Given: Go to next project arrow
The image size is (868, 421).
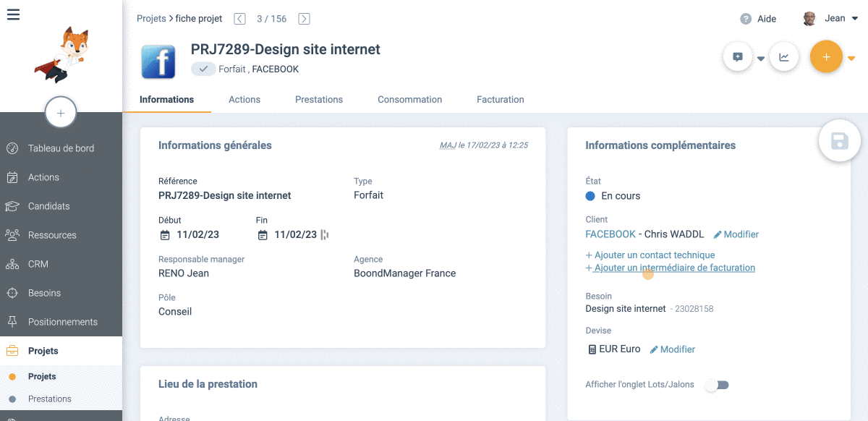Looking at the screenshot, I should click(x=305, y=19).
